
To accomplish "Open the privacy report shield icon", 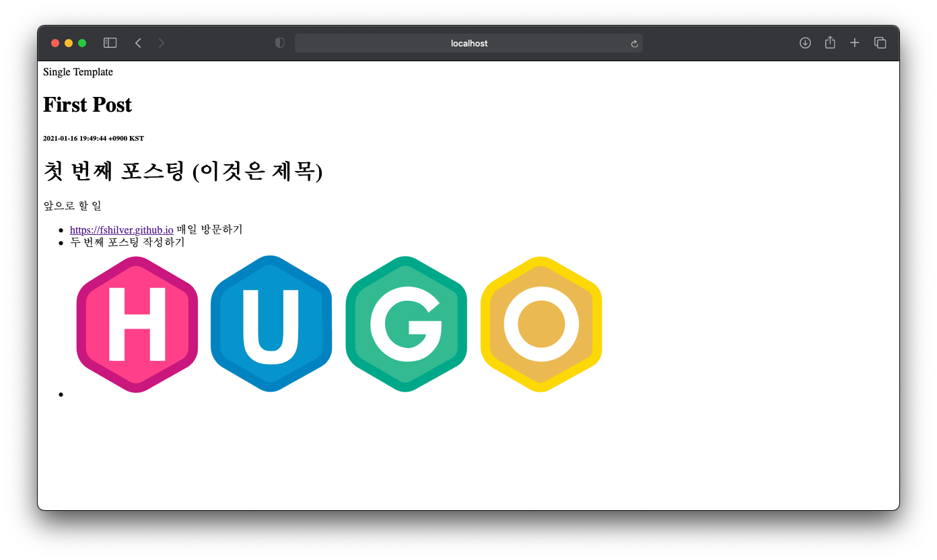I will tap(280, 43).
